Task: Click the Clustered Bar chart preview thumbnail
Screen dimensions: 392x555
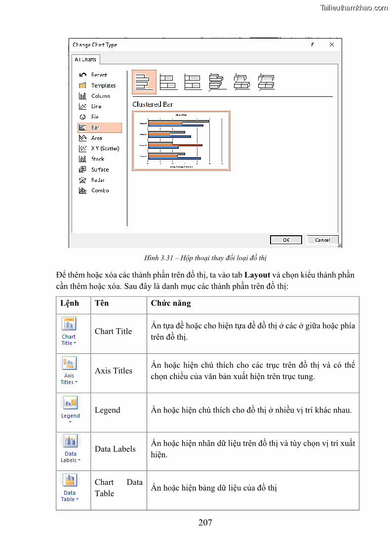Action: tap(181, 141)
